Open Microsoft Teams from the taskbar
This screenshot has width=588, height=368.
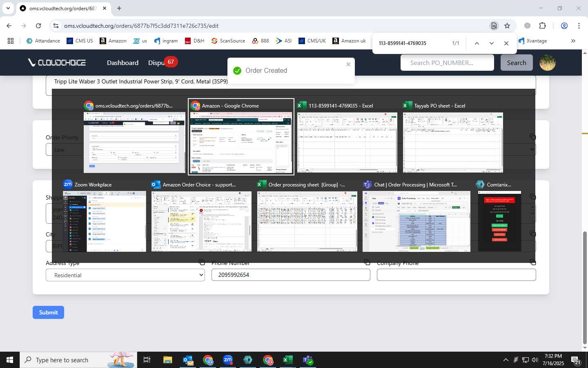[308, 360]
